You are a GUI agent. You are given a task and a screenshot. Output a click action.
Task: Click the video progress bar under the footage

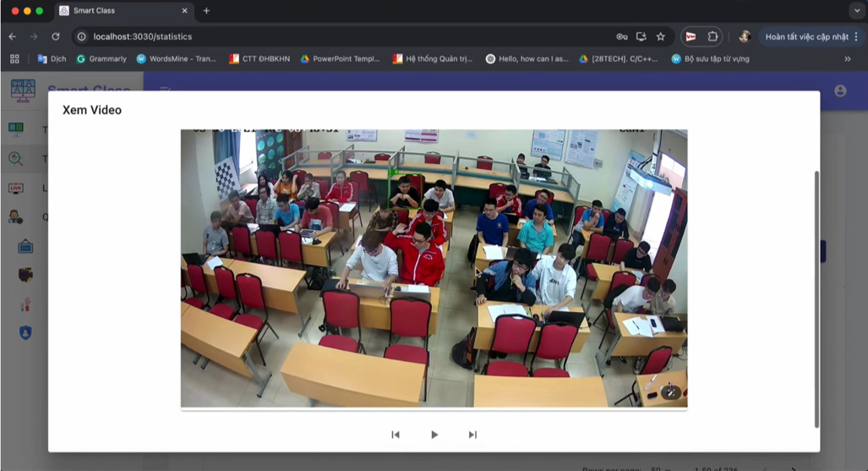pyautogui.click(x=434, y=409)
